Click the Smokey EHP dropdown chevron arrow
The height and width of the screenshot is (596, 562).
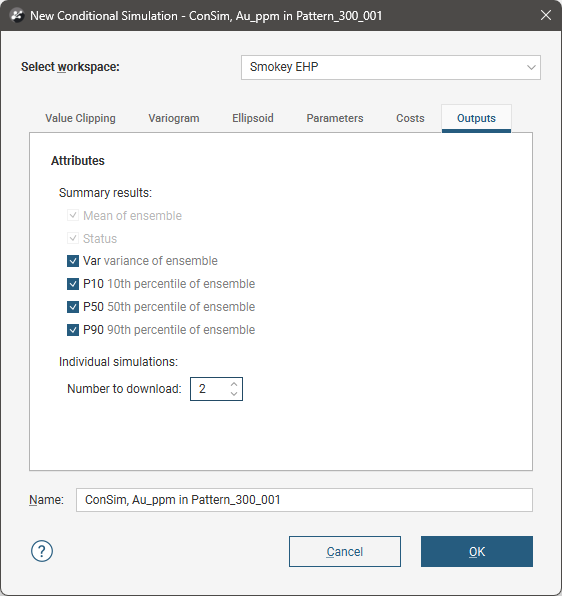pos(531,67)
